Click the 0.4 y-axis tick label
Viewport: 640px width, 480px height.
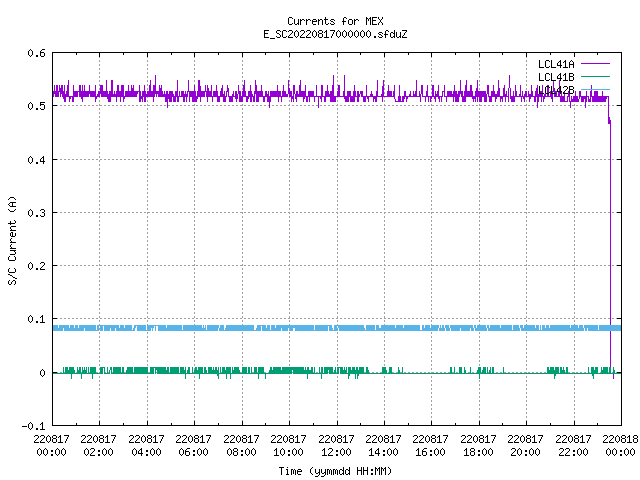point(36,160)
